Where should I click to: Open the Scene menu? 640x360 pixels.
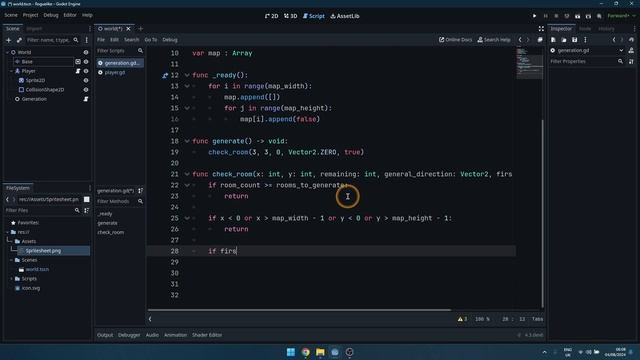pos(11,15)
